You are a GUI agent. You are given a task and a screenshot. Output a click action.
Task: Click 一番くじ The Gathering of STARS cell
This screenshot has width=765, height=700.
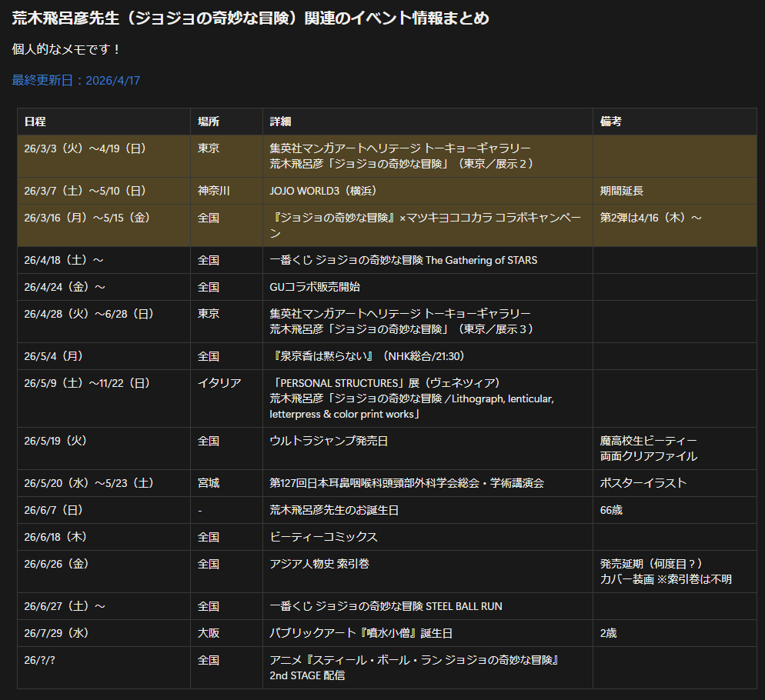tap(428, 260)
